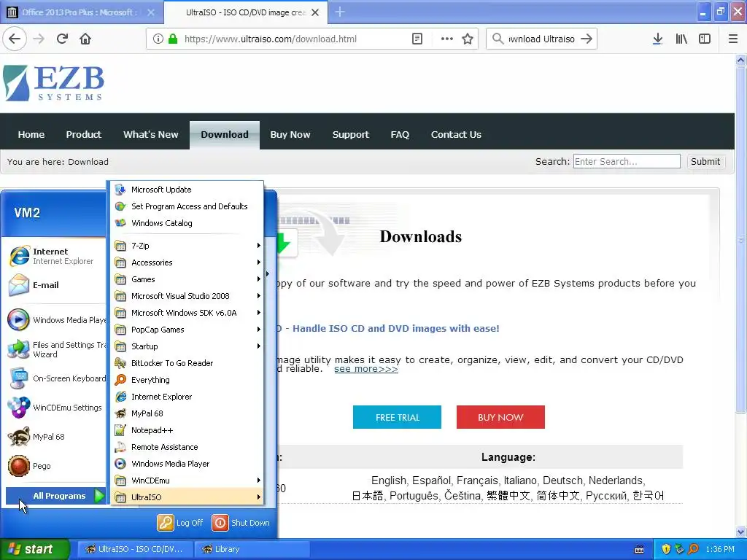
Task: Open the browser home page
Action: pyautogui.click(x=85, y=39)
